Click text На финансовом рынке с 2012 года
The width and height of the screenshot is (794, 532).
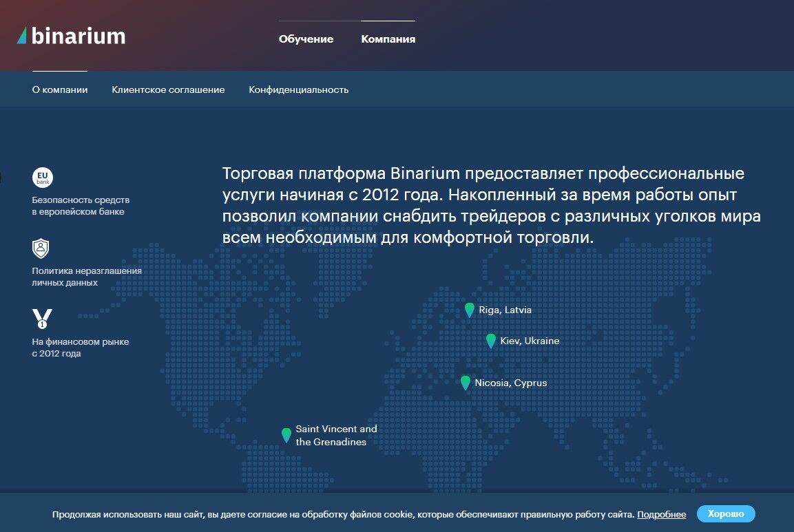coord(81,348)
